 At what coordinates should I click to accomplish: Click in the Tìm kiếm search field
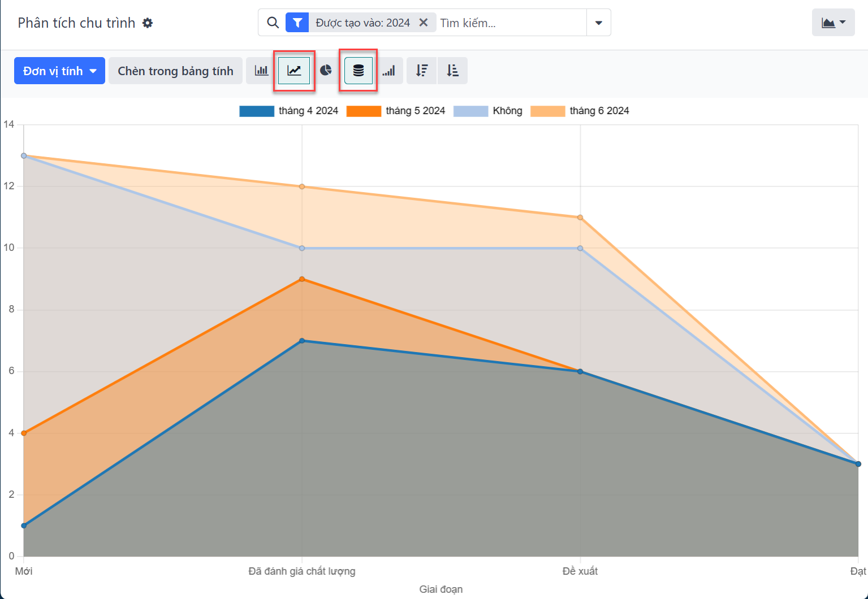509,23
